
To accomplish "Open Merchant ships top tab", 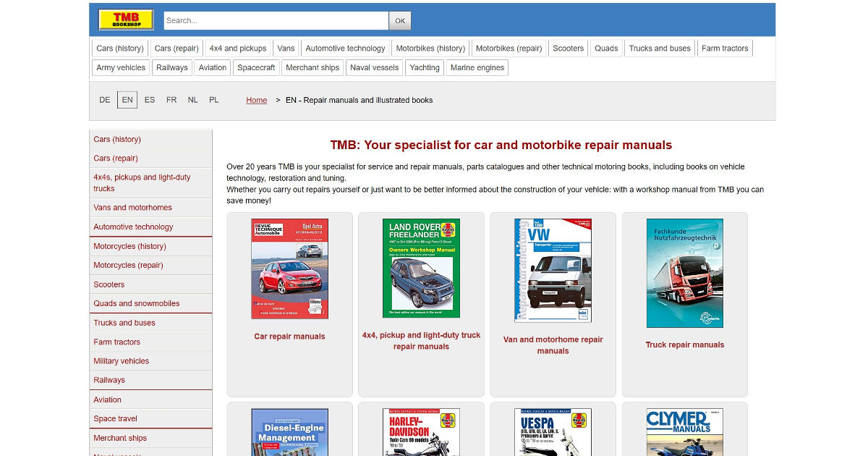I will [x=312, y=67].
